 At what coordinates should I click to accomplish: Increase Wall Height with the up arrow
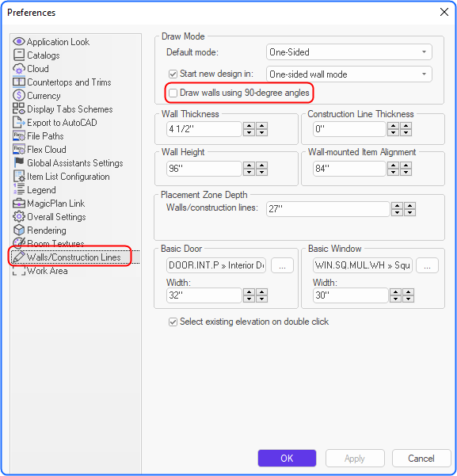click(249, 166)
